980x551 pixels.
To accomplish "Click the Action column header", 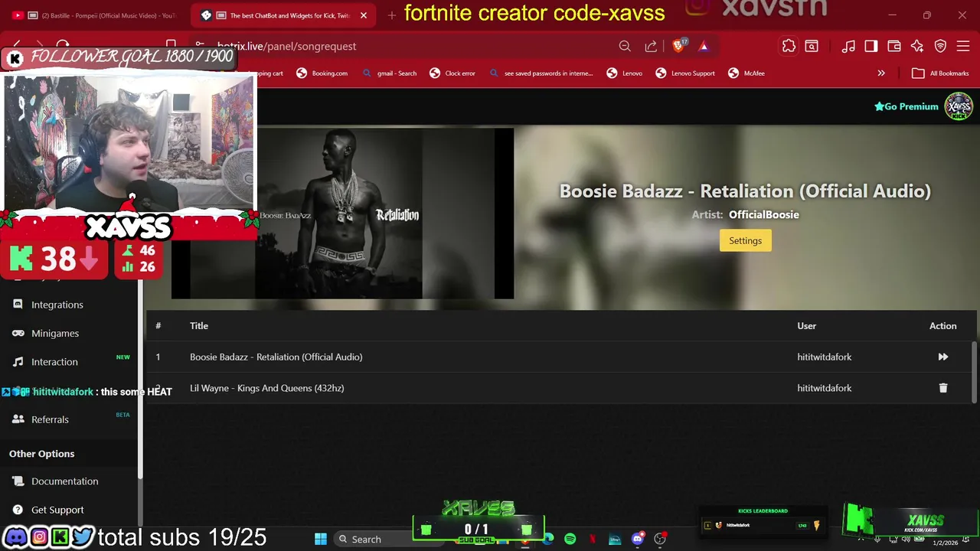I will tap(943, 326).
